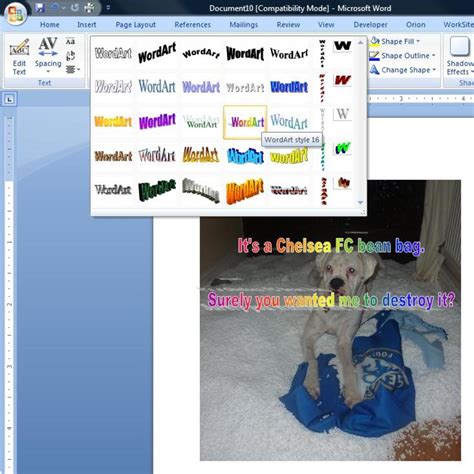Choose the italic silver outlined WordArt style
The height and width of the screenshot is (474, 474).
pyautogui.click(x=113, y=87)
